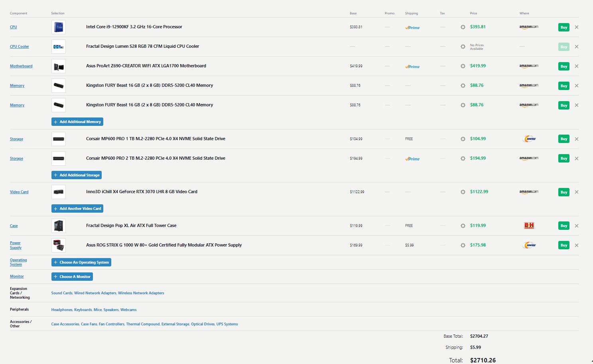
Task: Buy the Inno3D RTX 3070 video card
Action: (x=564, y=192)
